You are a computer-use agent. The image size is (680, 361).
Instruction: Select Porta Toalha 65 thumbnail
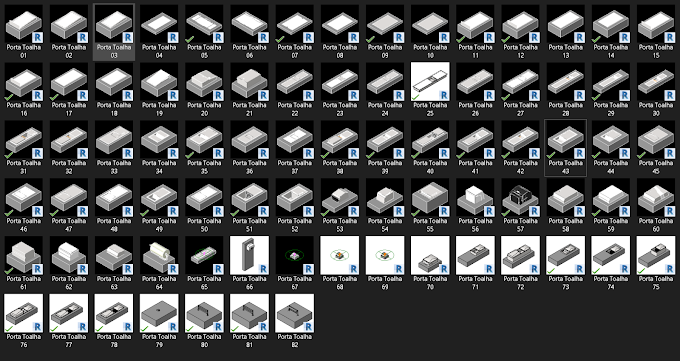[x=204, y=255]
